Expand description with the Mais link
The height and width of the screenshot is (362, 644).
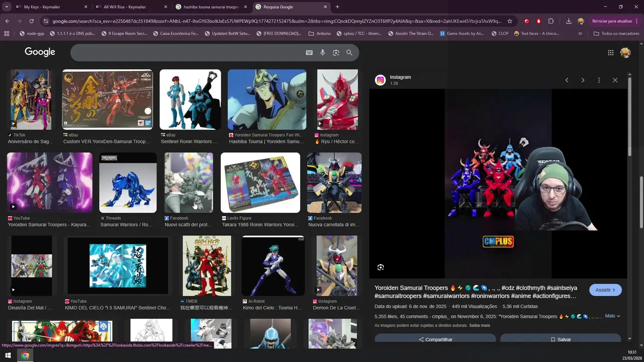click(612, 316)
